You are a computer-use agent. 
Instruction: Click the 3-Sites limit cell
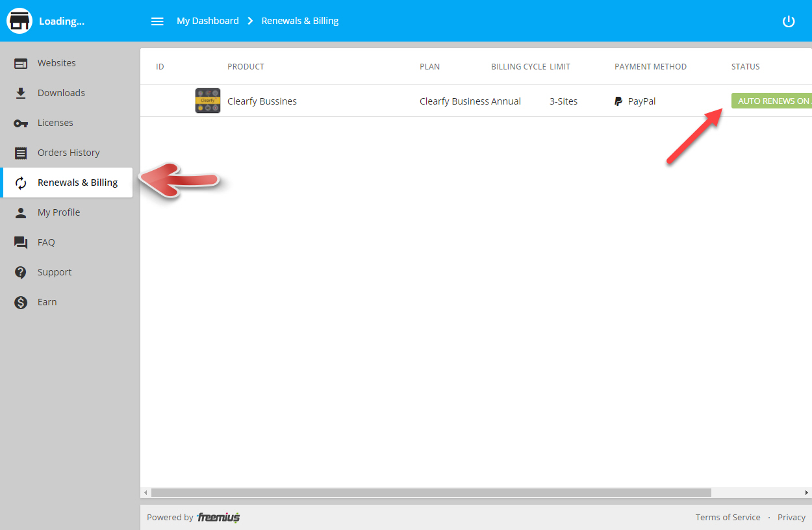click(x=563, y=101)
